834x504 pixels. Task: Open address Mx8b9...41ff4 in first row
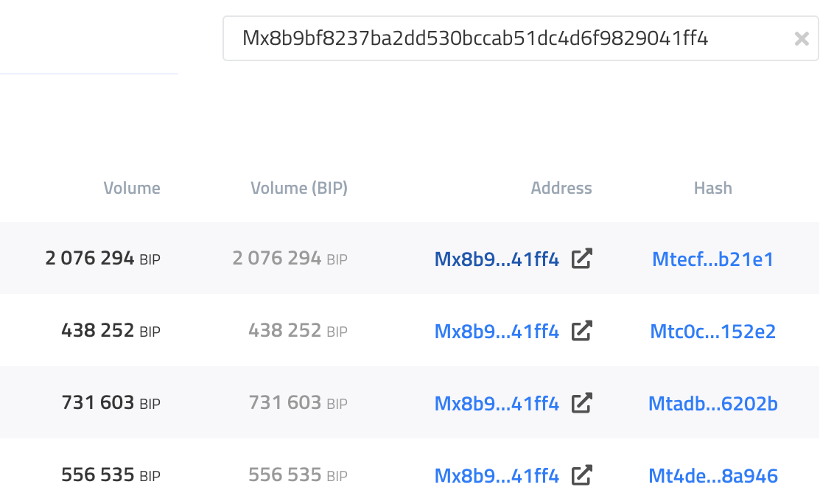pyautogui.click(x=497, y=259)
